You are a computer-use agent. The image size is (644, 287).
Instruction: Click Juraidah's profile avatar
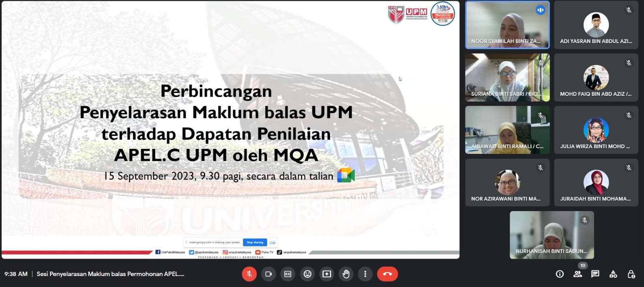596,183
